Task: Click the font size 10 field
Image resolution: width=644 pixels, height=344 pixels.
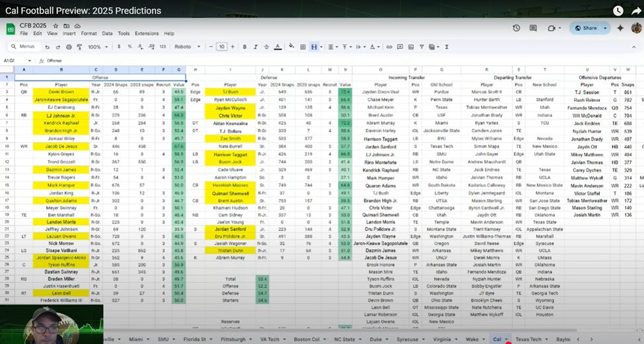Action: point(222,47)
